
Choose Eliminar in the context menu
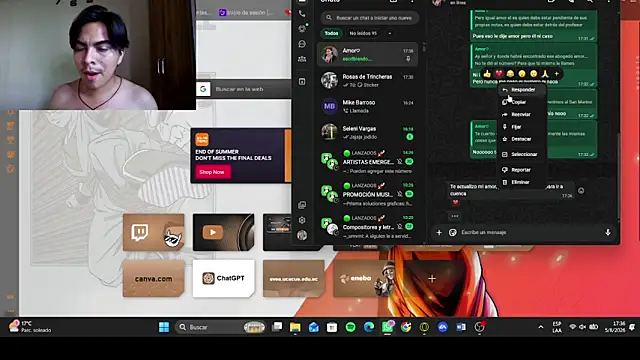[522, 182]
